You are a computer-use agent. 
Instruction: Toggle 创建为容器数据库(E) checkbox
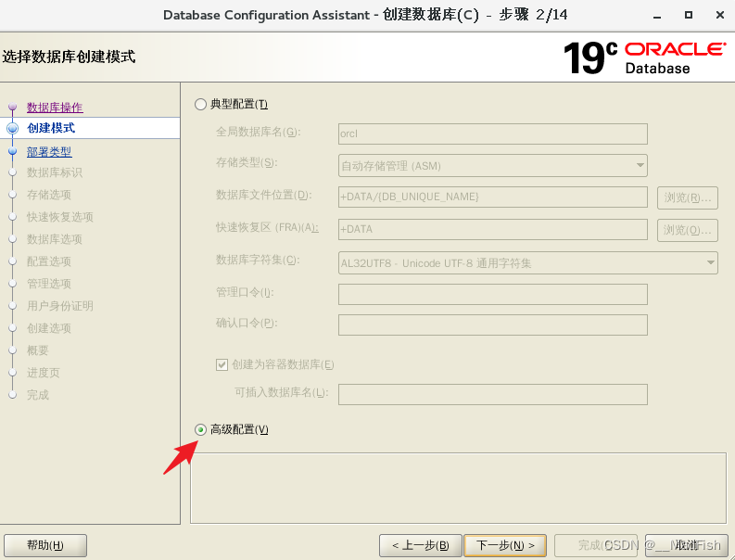tap(222, 364)
